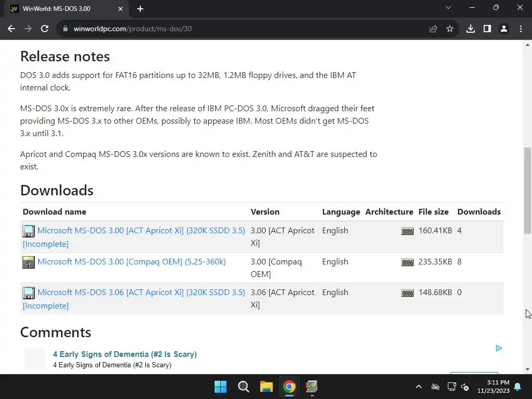Click the Version column header
This screenshot has height=399, width=532.
pyautogui.click(x=265, y=212)
